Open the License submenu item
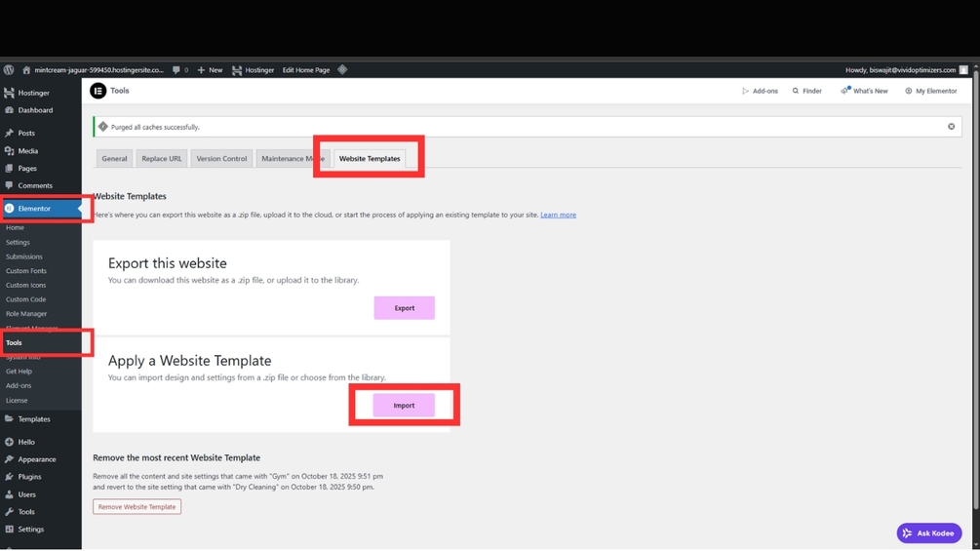The height and width of the screenshot is (551, 980). (17, 401)
